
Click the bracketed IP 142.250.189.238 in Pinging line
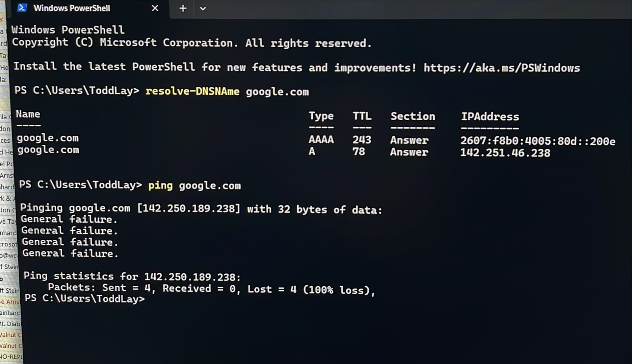(x=188, y=208)
